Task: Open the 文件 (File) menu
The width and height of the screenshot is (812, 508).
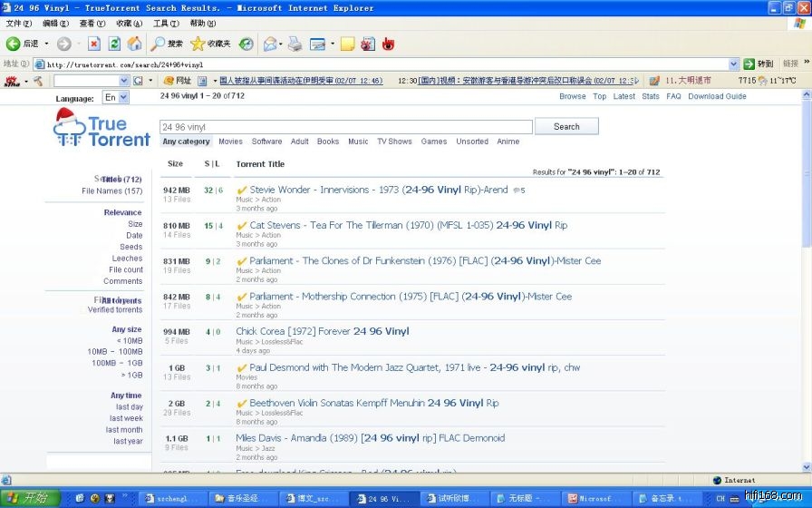Action: [19, 24]
